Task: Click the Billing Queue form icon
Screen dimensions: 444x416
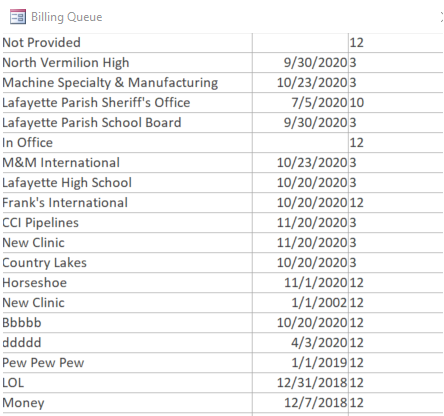Action: click(18, 17)
